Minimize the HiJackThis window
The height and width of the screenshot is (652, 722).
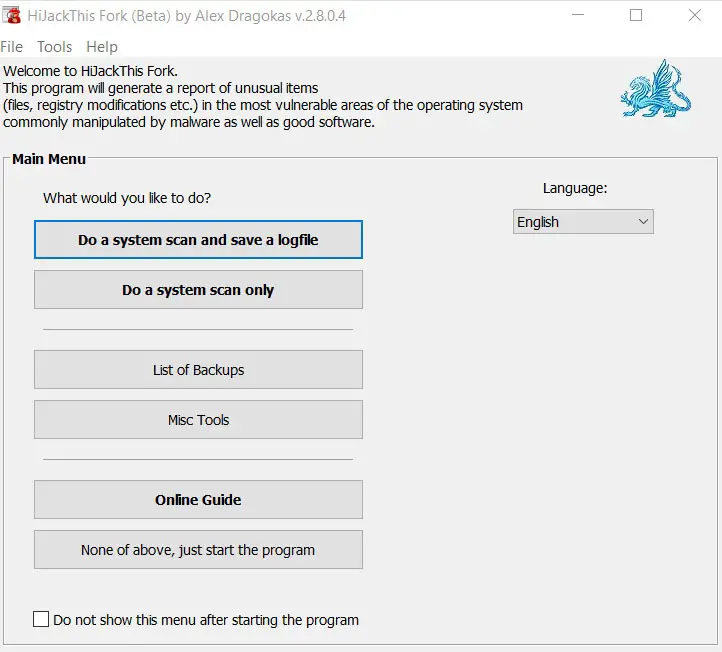577,15
